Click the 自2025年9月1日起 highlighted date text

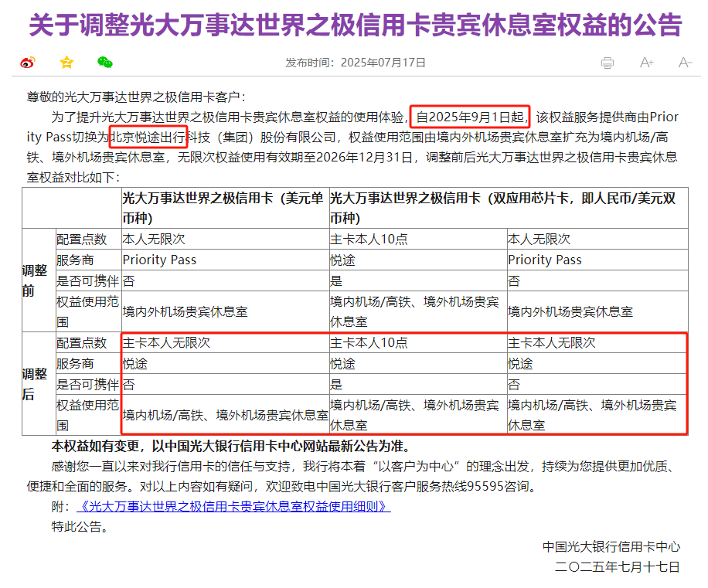[x=469, y=117]
